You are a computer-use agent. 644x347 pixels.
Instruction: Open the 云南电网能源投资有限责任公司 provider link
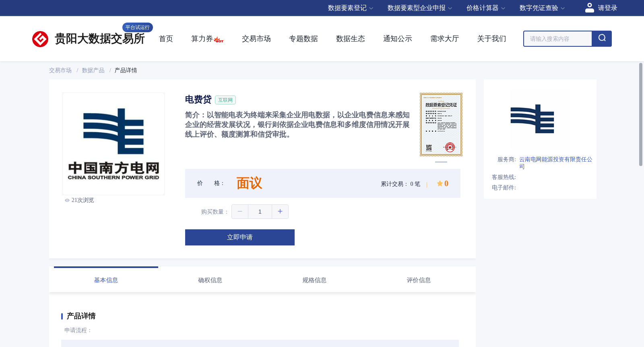click(555, 163)
